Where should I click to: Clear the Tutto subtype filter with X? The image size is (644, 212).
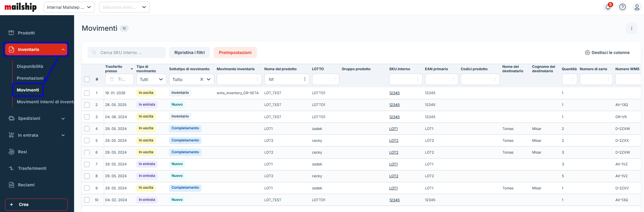pos(202,79)
